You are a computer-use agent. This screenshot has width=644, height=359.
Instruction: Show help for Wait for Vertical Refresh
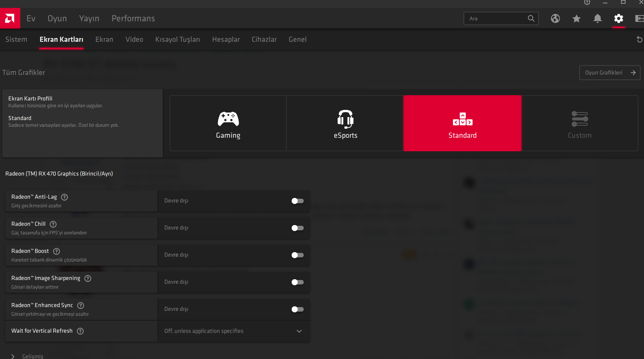[x=80, y=331]
